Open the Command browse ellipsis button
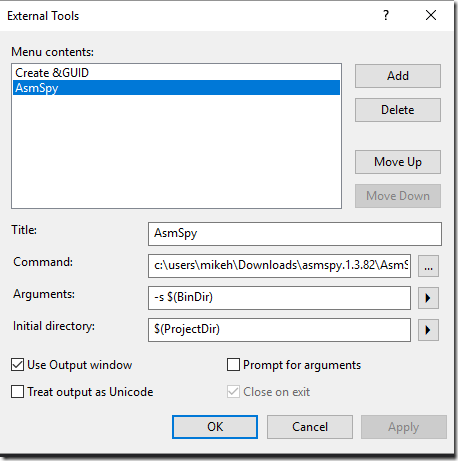458x461 pixels. click(x=428, y=266)
